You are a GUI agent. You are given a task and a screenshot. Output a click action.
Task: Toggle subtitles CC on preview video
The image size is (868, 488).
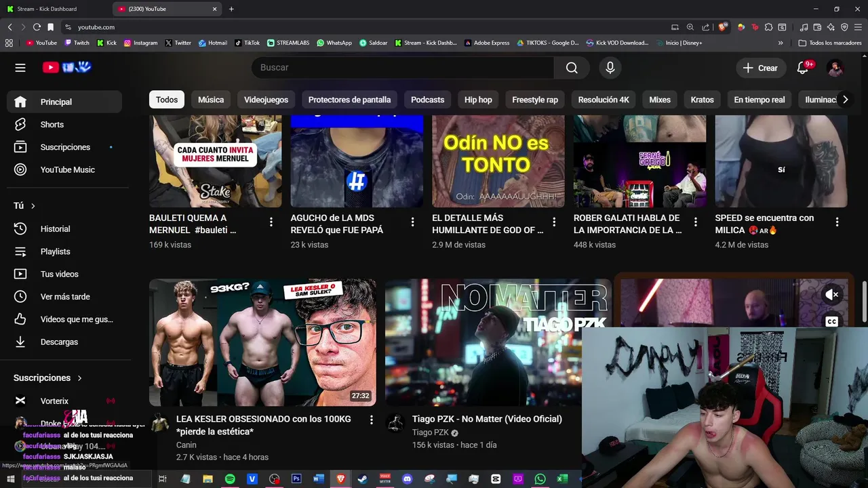[832, 322]
